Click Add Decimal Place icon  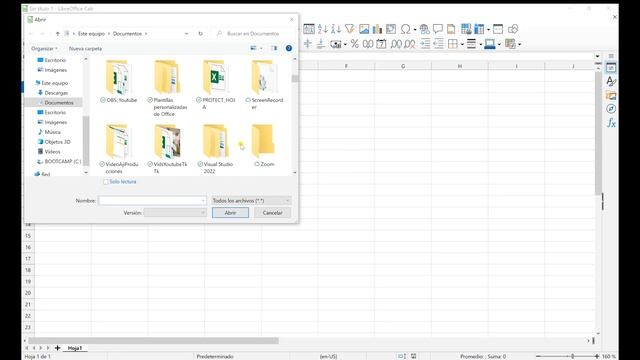pos(396,44)
